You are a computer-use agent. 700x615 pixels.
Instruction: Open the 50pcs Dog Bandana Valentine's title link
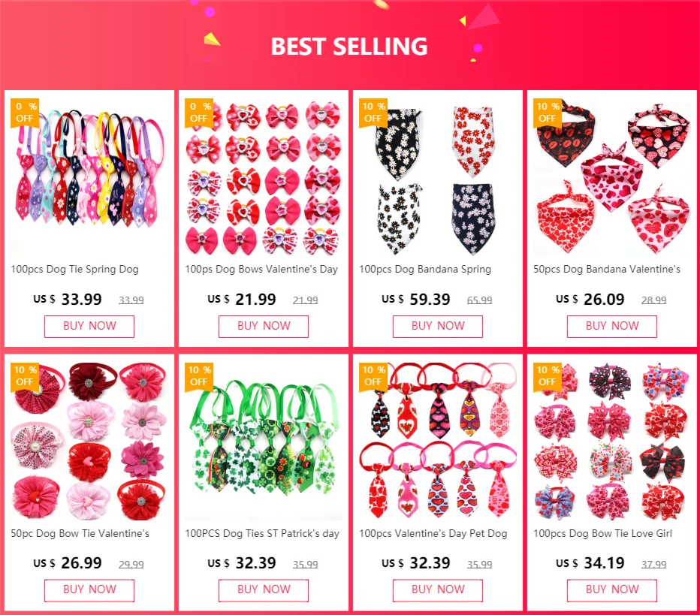[607, 269]
